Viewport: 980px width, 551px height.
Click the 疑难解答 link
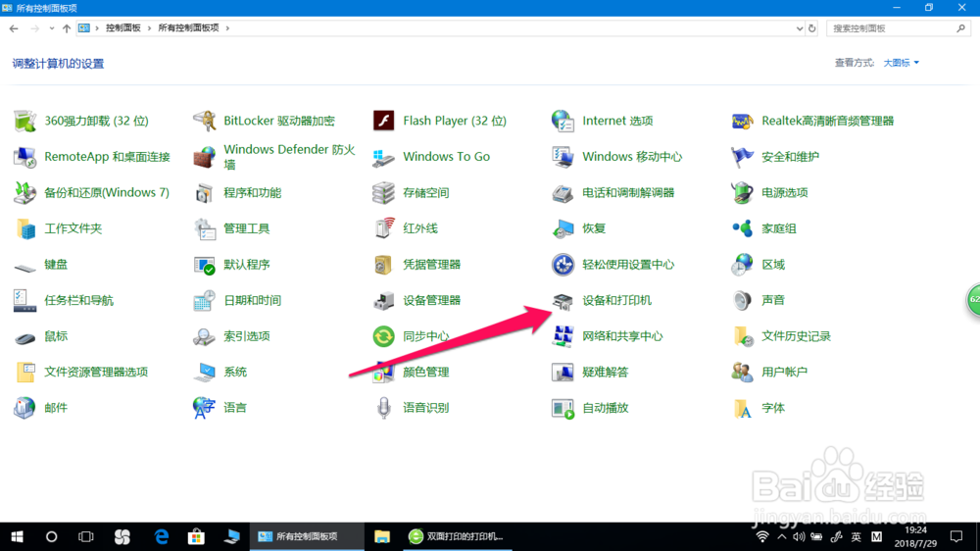606,373
